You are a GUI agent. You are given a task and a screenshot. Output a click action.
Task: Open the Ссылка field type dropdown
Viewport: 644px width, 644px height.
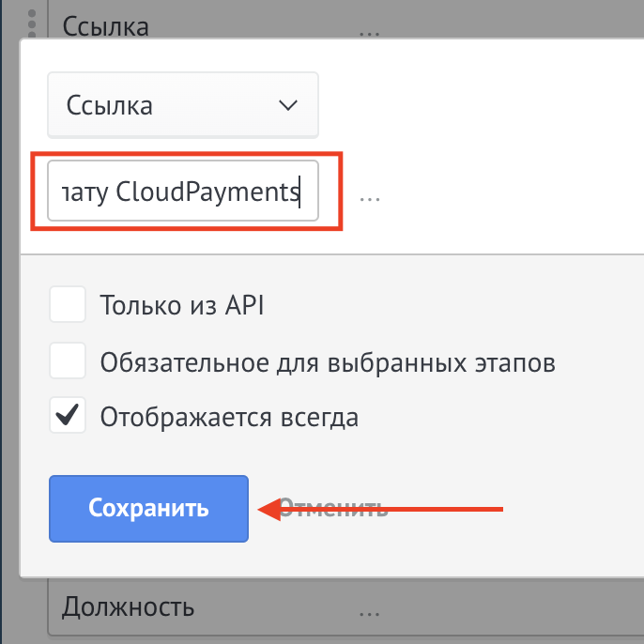(183, 105)
